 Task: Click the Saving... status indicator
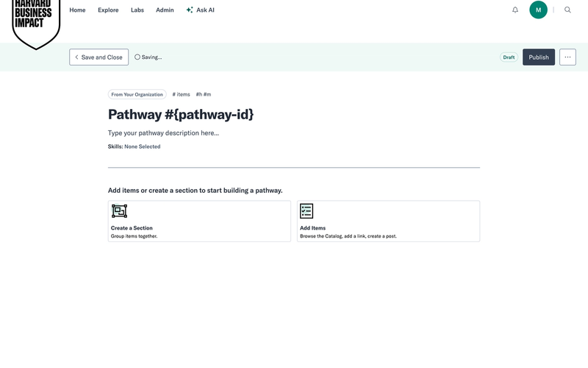coord(148,57)
